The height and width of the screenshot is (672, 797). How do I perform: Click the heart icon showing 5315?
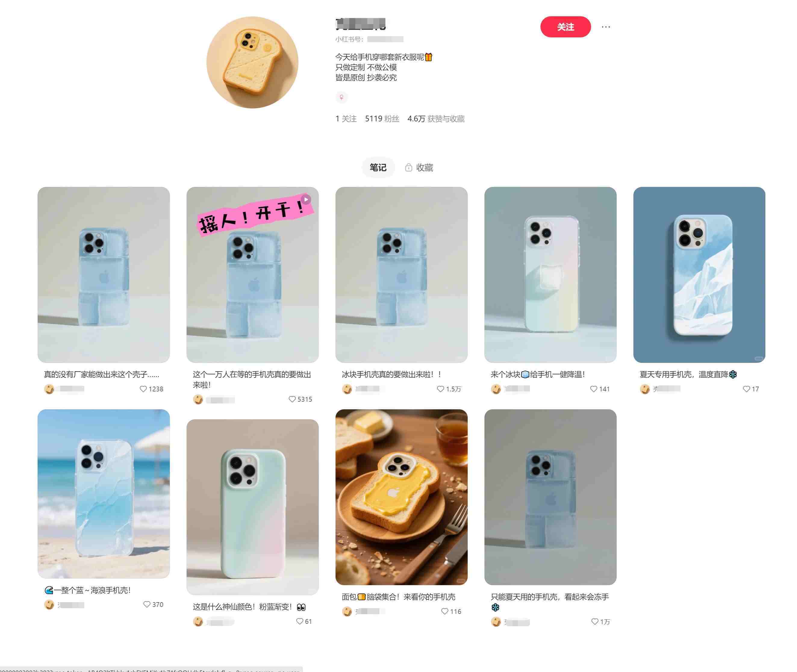pos(292,399)
